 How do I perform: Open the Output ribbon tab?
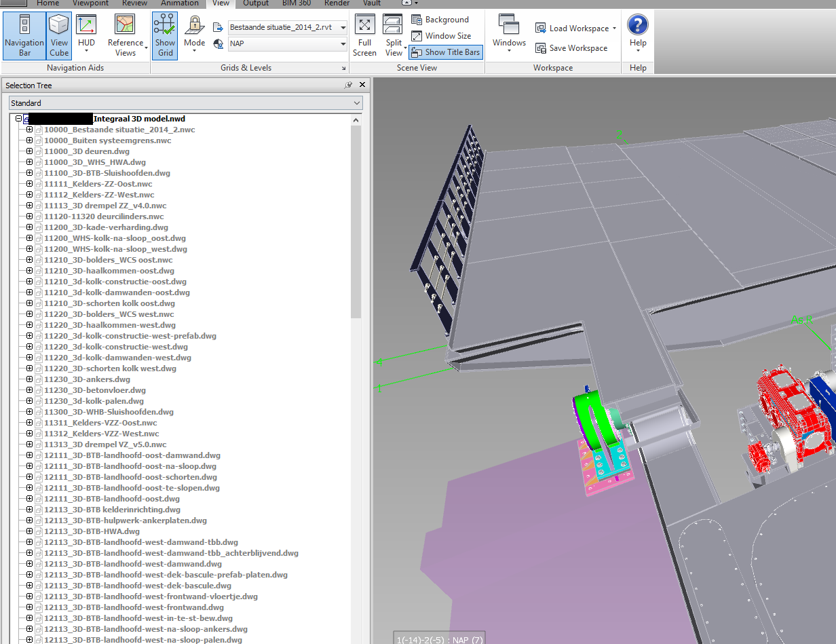tap(255, 3)
